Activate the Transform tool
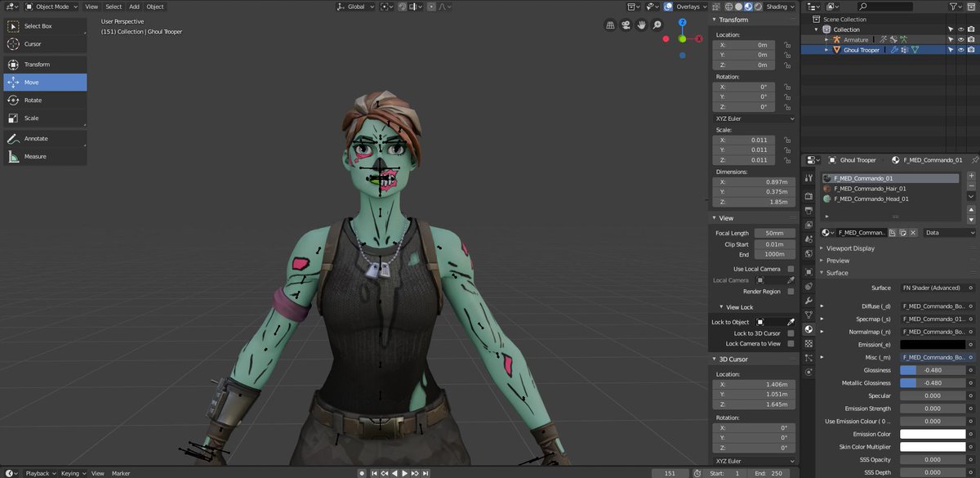Screen dimensions: 980x478 [x=45, y=65]
